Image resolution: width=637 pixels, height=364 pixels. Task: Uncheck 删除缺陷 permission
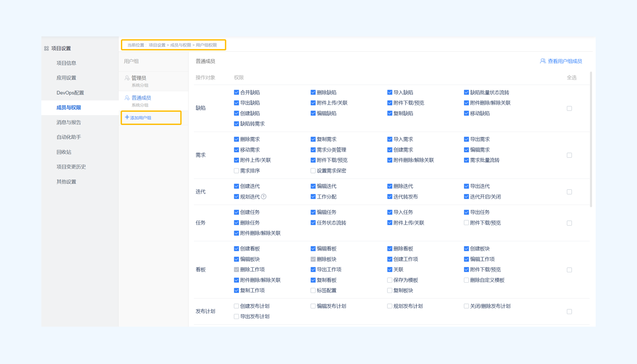[x=313, y=93]
